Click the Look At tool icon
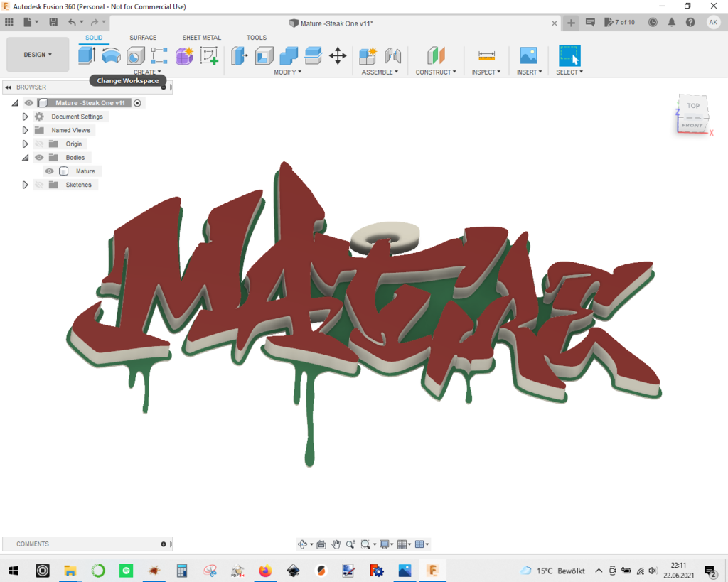 click(321, 544)
